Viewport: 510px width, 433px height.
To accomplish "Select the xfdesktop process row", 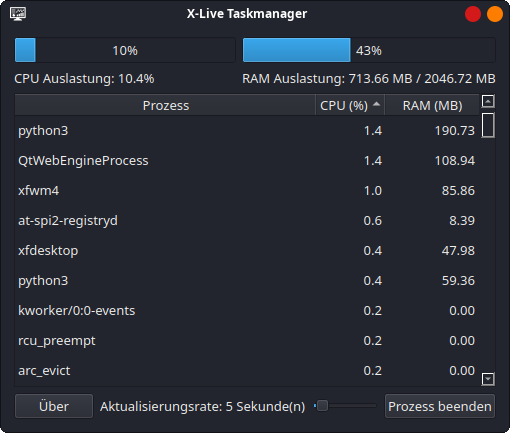I will click(247, 251).
